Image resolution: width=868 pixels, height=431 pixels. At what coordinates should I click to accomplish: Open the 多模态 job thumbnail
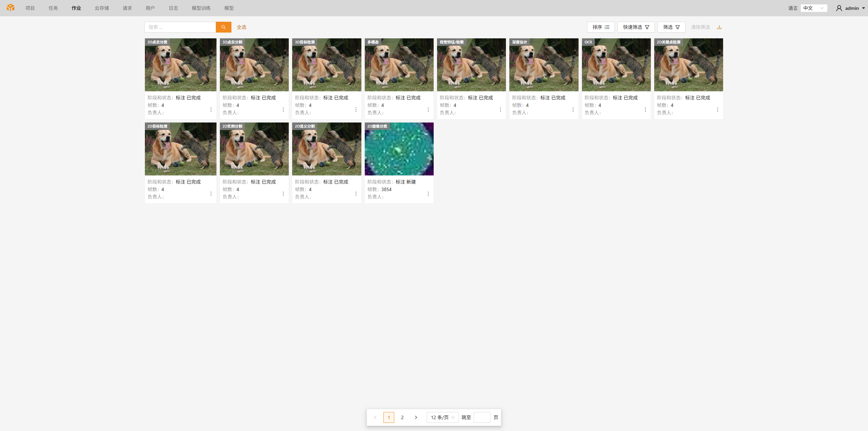coord(399,65)
